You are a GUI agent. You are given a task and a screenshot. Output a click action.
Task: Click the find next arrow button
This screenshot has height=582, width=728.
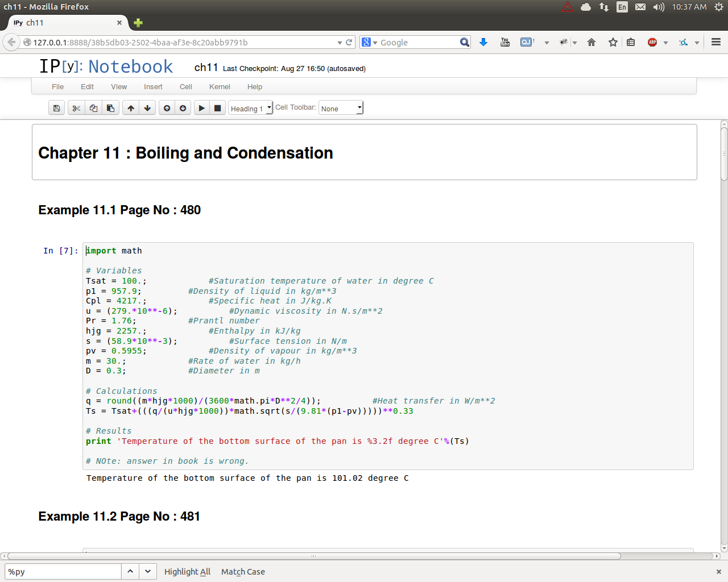click(148, 571)
